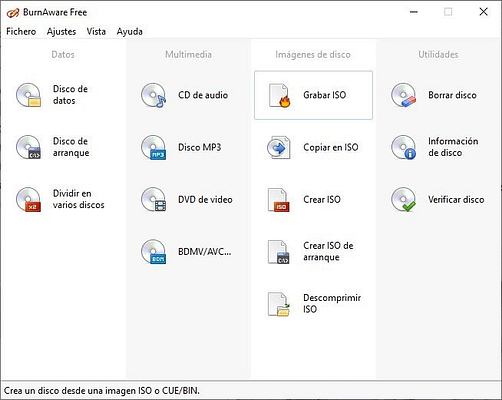Click the Disco MP3 disc icon
Screen dimensions: 502x400
154,147
